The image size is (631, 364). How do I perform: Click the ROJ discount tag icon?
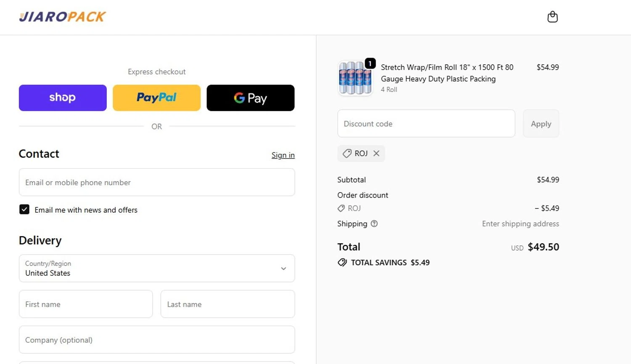click(347, 153)
